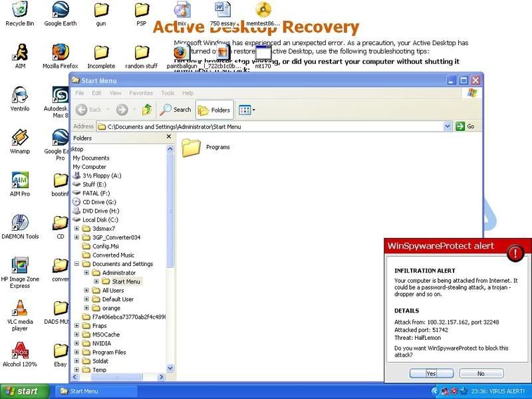Click the Start Menu taskbar button
Viewport: 532px width, 399px height.
(x=96, y=391)
